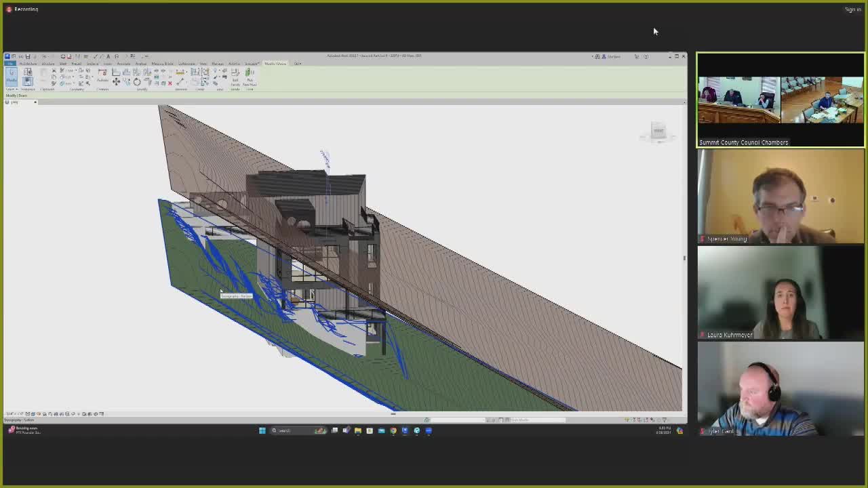
Task: Expand the Select panel dropdown
Action: [x=12, y=89]
